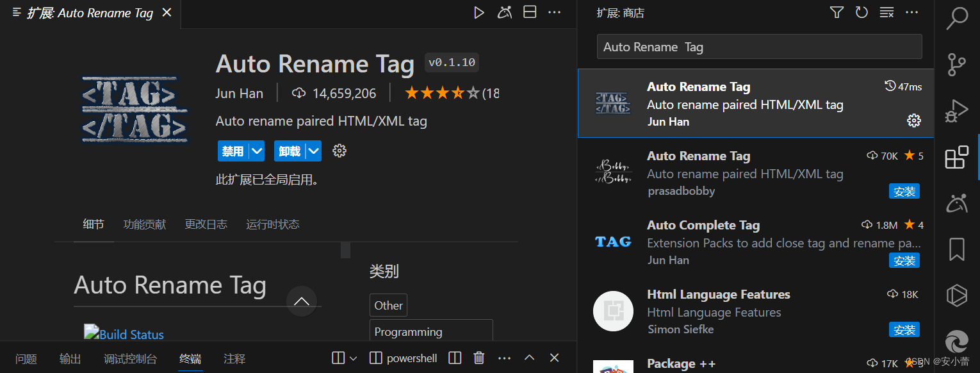Image resolution: width=980 pixels, height=373 pixels.
Task: Switch to the 运行时状态 tab
Action: (x=273, y=224)
